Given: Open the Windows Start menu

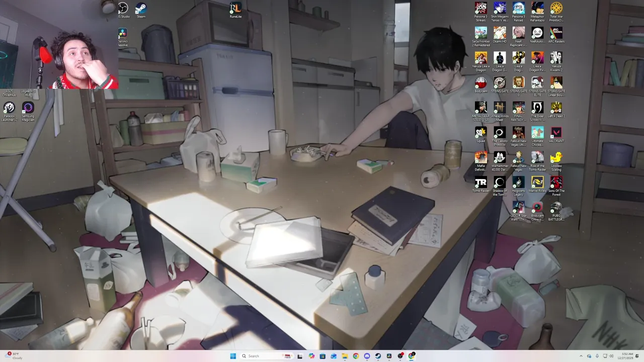Looking at the screenshot, I should [x=233, y=356].
